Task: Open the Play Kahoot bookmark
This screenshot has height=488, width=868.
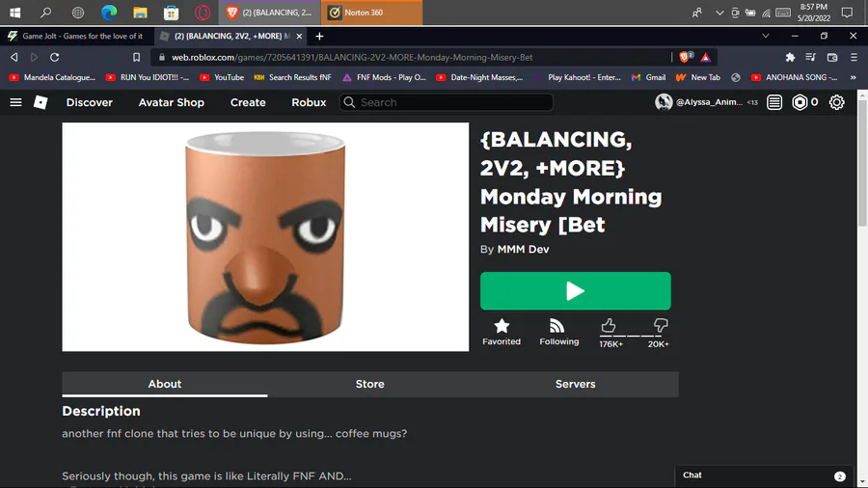Action: pos(578,77)
